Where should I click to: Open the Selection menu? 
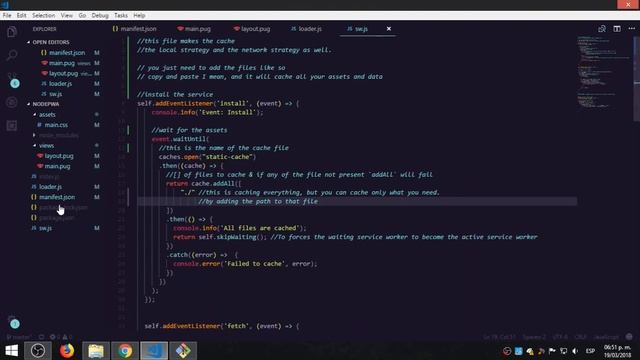point(44,16)
